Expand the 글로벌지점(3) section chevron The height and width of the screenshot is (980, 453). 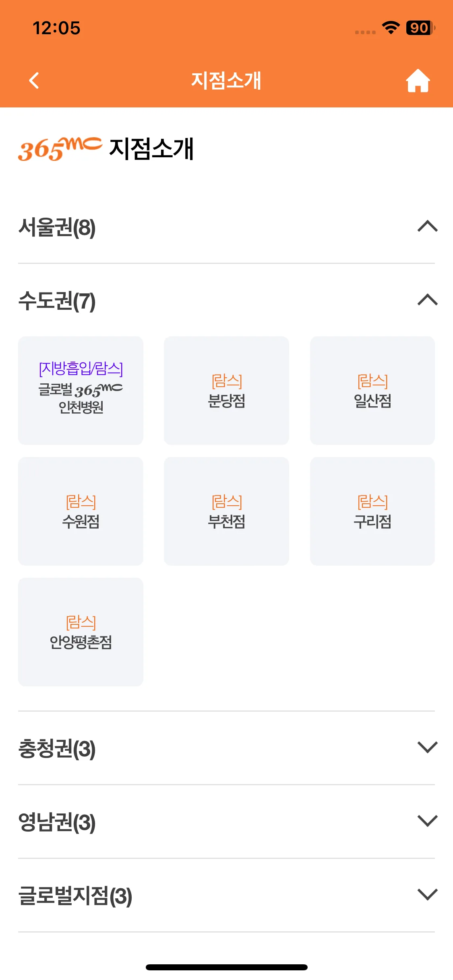click(x=428, y=894)
